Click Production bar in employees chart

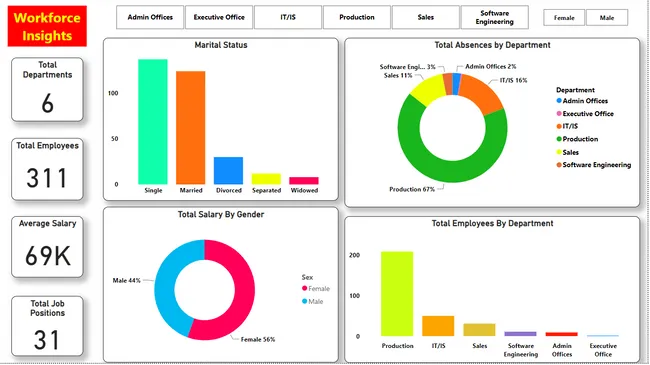point(397,294)
